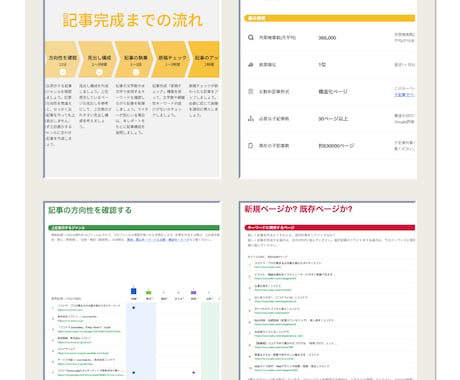Click the circle icon under 記事の執筆 step

(136, 72)
